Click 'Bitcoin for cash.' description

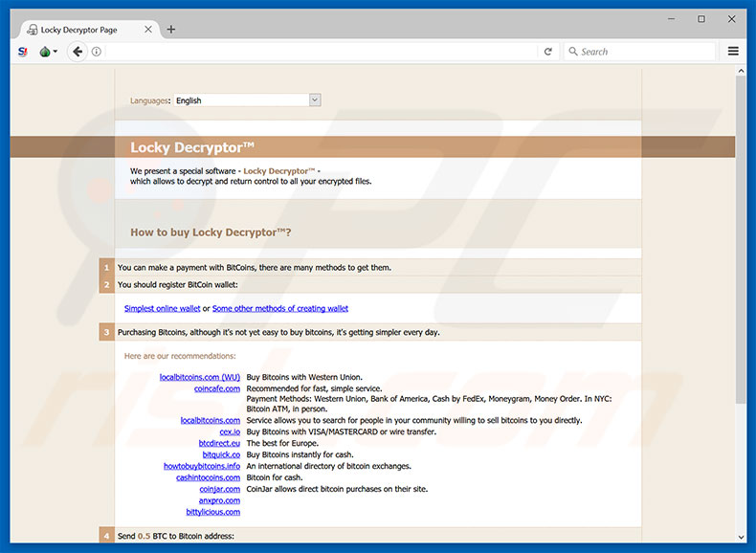pyautogui.click(x=275, y=477)
